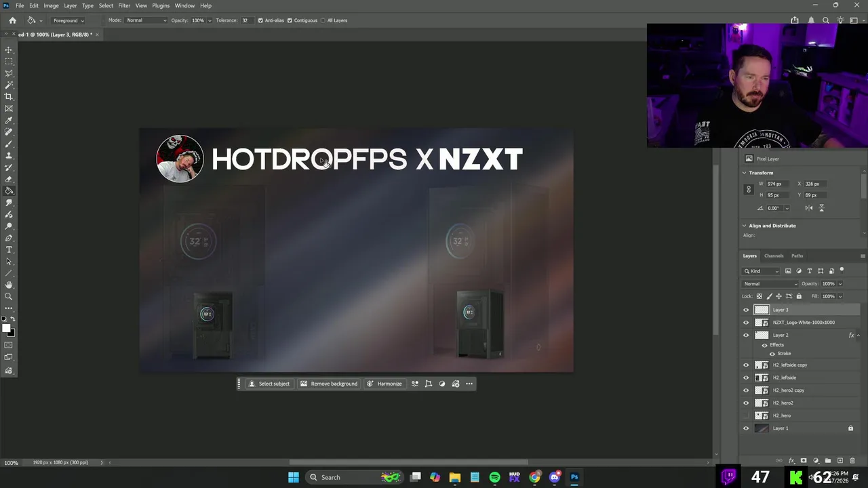
Task: Click the foreground color swatch
Action: tap(6, 328)
